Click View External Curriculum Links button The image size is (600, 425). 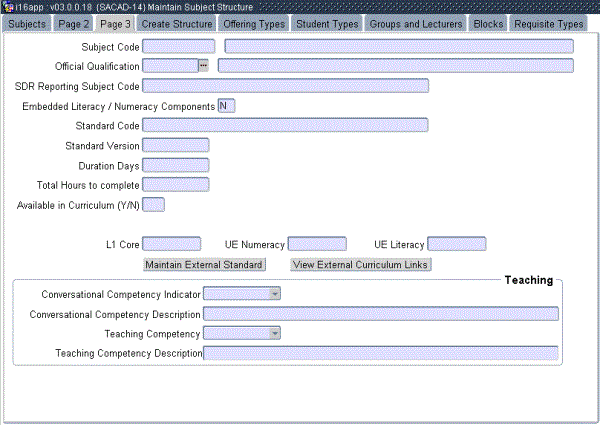click(x=360, y=265)
